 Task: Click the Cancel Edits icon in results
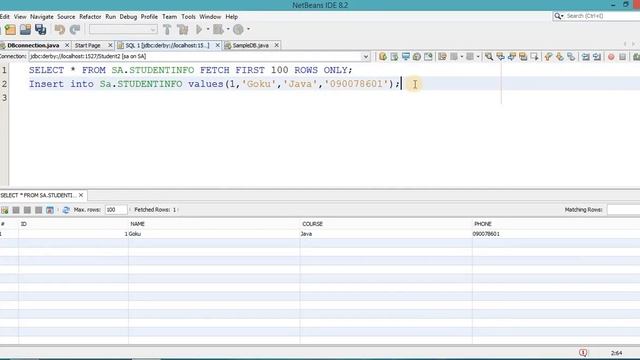pyautogui.click(x=38, y=210)
